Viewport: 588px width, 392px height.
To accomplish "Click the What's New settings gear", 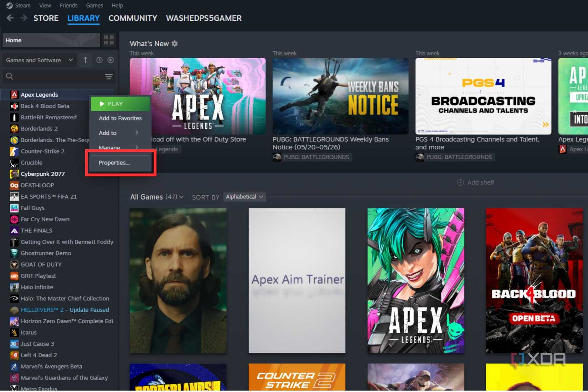I will [x=175, y=43].
